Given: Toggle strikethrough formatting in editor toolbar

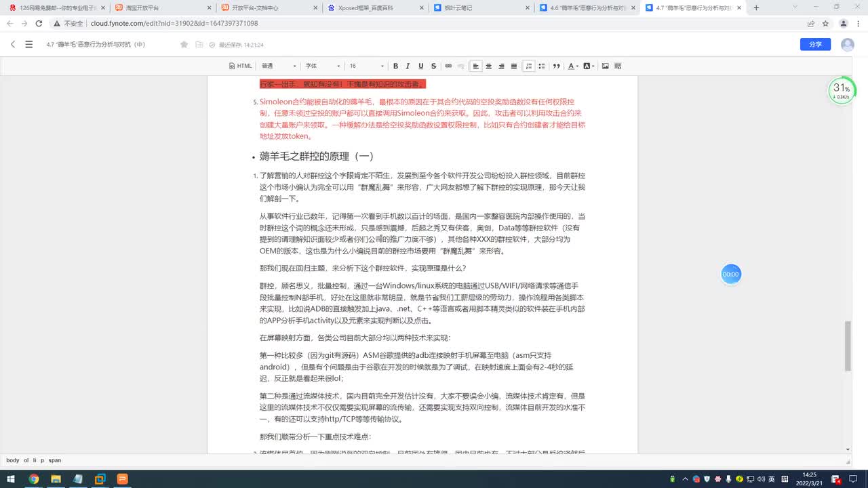Looking at the screenshot, I should coord(433,66).
